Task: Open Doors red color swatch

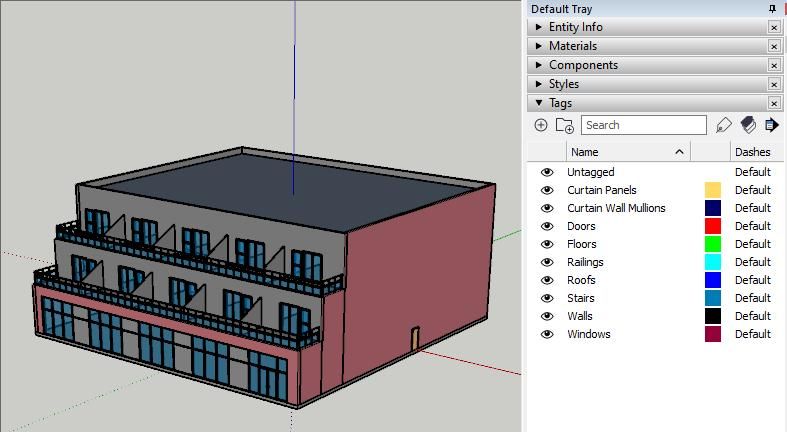Action: pyautogui.click(x=713, y=226)
